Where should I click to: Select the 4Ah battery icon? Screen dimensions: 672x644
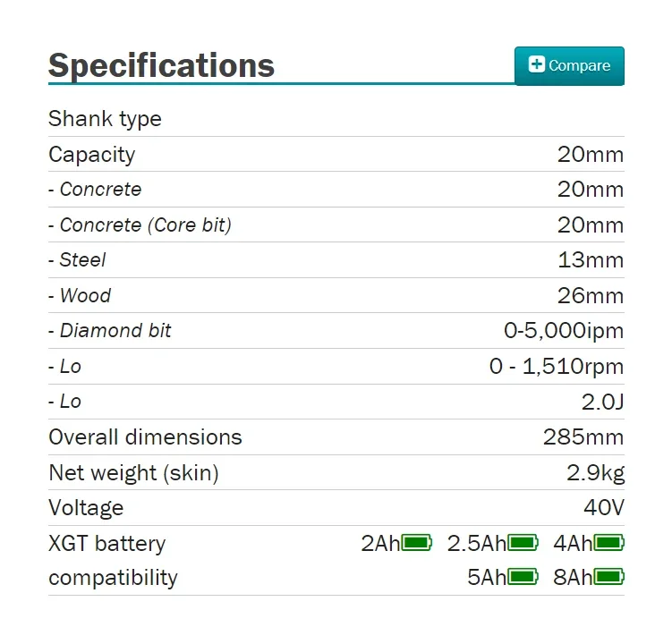(608, 543)
